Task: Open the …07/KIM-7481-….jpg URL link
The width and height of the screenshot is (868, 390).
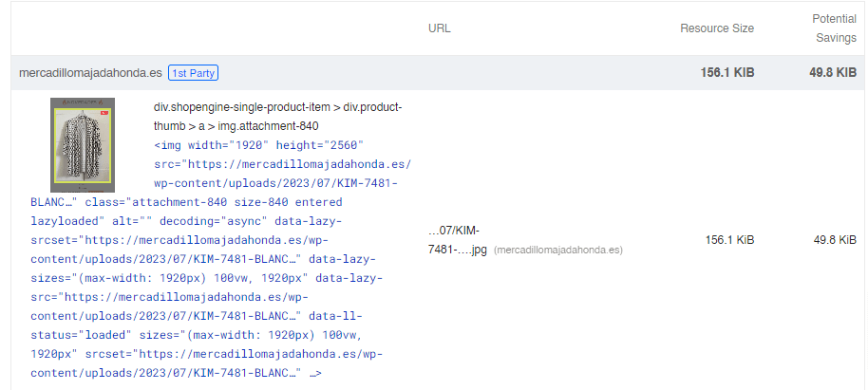Action: [x=457, y=240]
